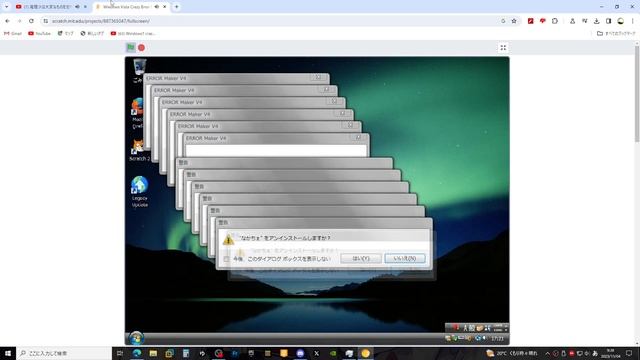Open Discord from the taskbar
The image size is (640, 360).
(x=300, y=353)
